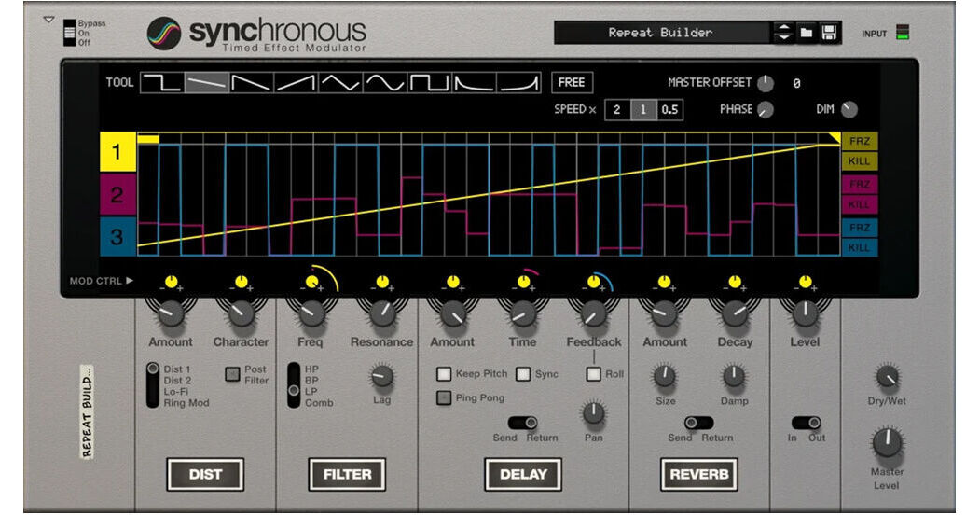
Task: Click Delay Feedback modulation mini knob
Action: coord(594,282)
